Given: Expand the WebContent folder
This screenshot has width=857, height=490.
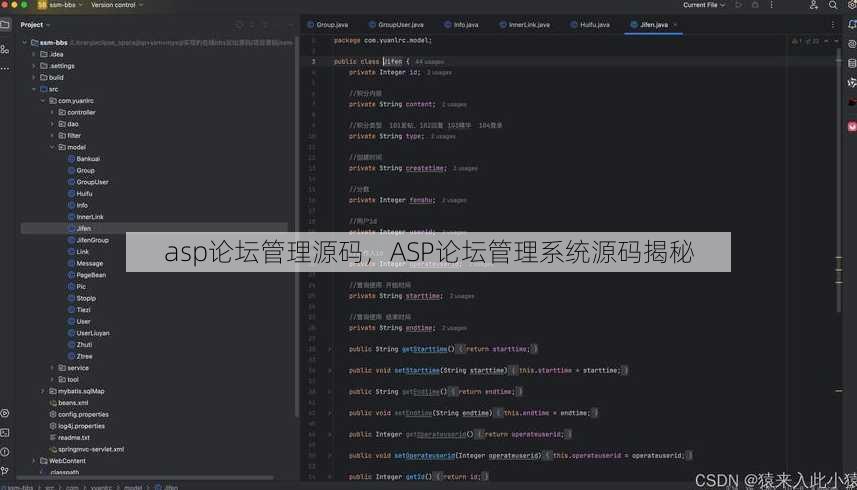Looking at the screenshot, I should (x=34, y=461).
